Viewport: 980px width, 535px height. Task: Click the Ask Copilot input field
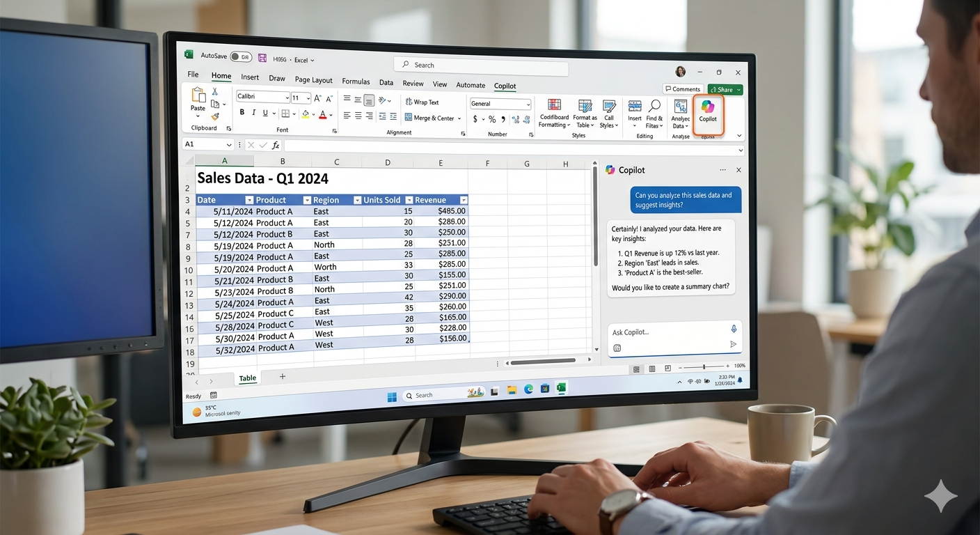pyautogui.click(x=674, y=338)
